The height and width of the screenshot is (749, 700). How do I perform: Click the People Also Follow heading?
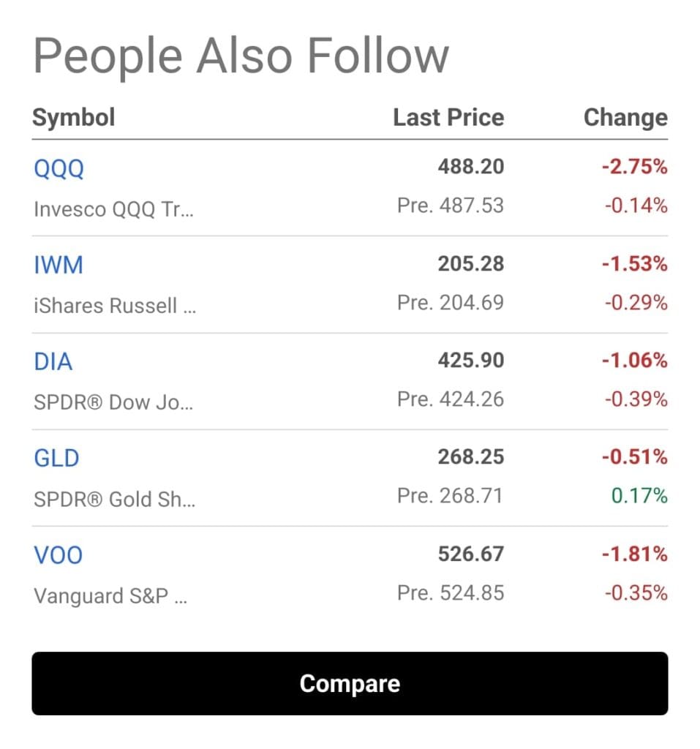[x=241, y=56]
